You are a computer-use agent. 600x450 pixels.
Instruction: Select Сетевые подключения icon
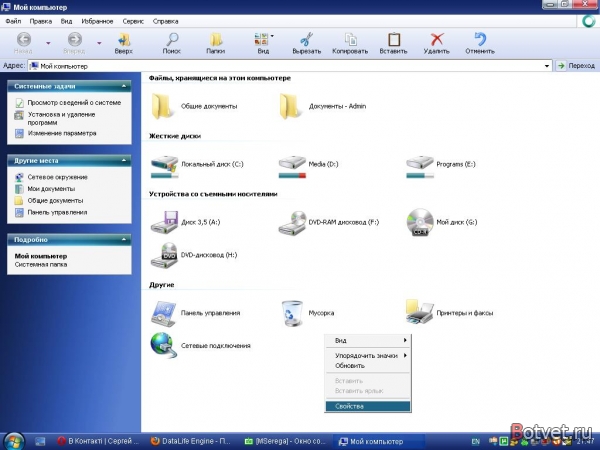[164, 346]
